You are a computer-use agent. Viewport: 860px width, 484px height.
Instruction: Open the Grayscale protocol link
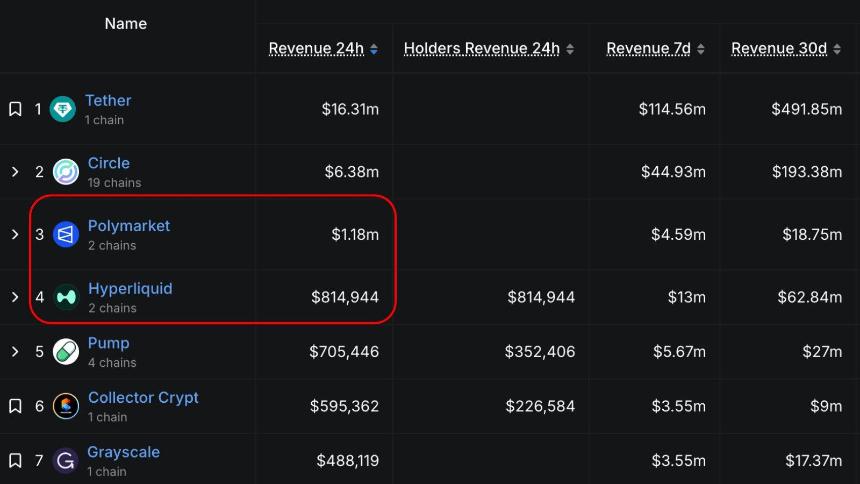(123, 452)
